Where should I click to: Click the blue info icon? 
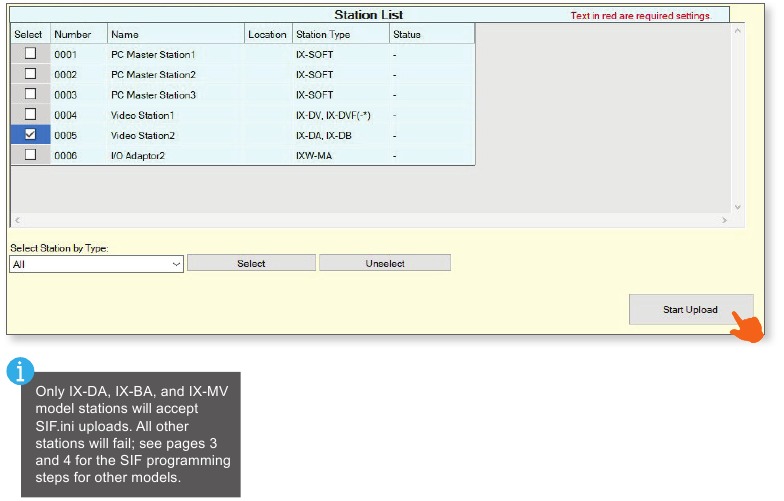tap(21, 370)
